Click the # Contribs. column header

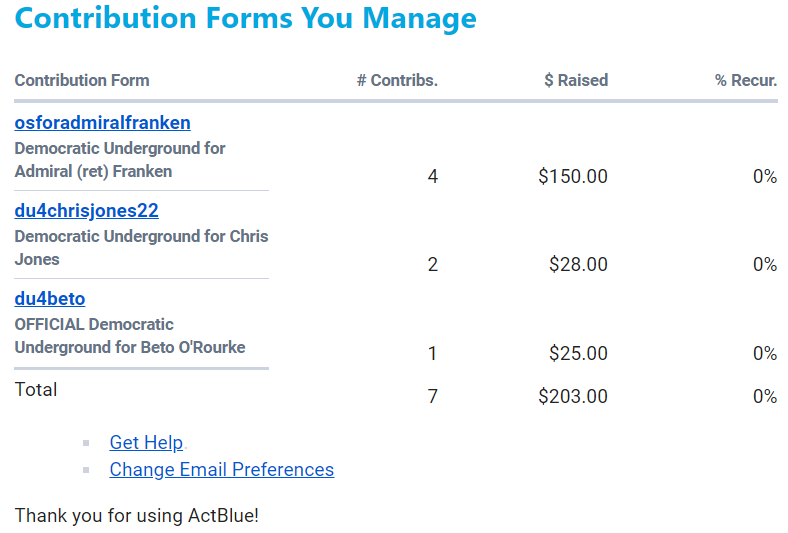pos(397,81)
